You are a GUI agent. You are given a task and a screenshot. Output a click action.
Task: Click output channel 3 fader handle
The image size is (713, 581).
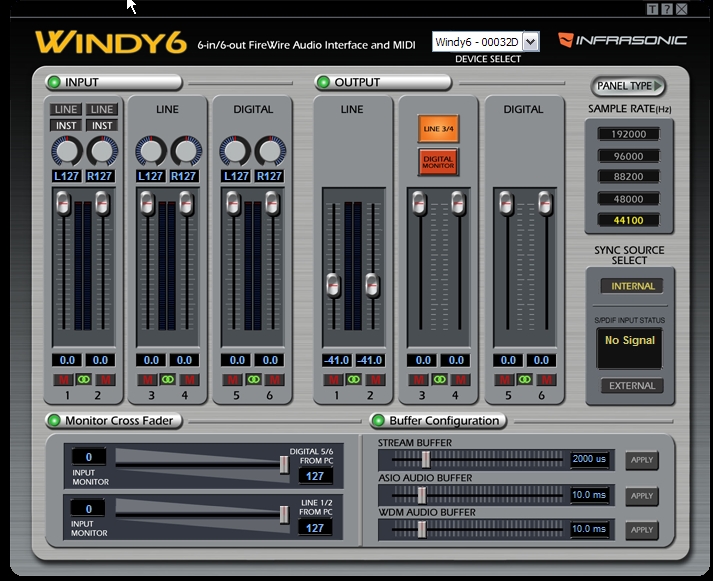click(419, 204)
